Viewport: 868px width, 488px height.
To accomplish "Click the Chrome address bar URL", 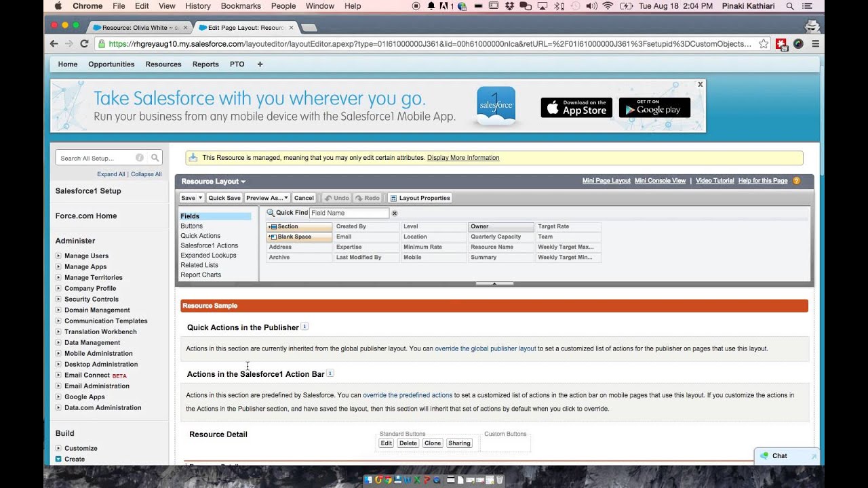I will pos(430,43).
